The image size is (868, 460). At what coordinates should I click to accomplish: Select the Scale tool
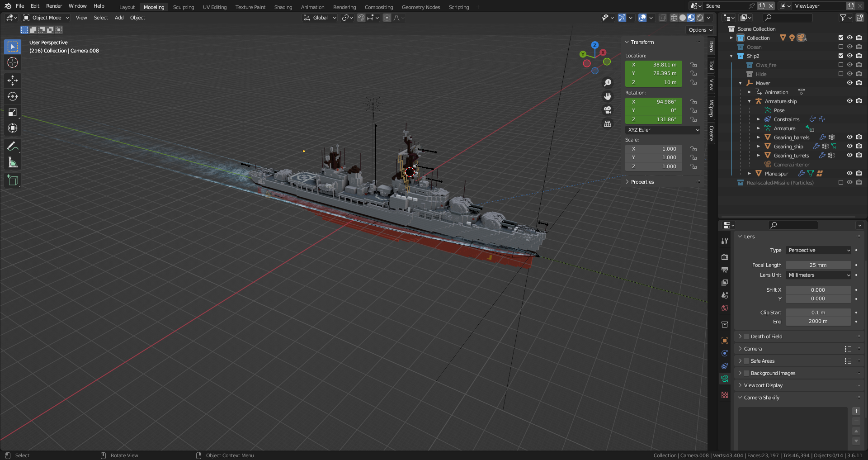[x=13, y=112]
